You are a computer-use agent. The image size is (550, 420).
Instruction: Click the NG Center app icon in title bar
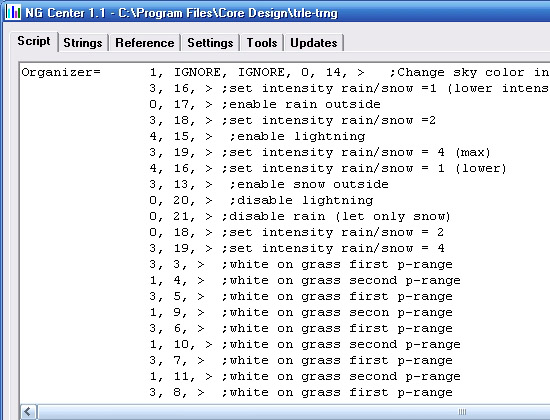tap(13, 12)
